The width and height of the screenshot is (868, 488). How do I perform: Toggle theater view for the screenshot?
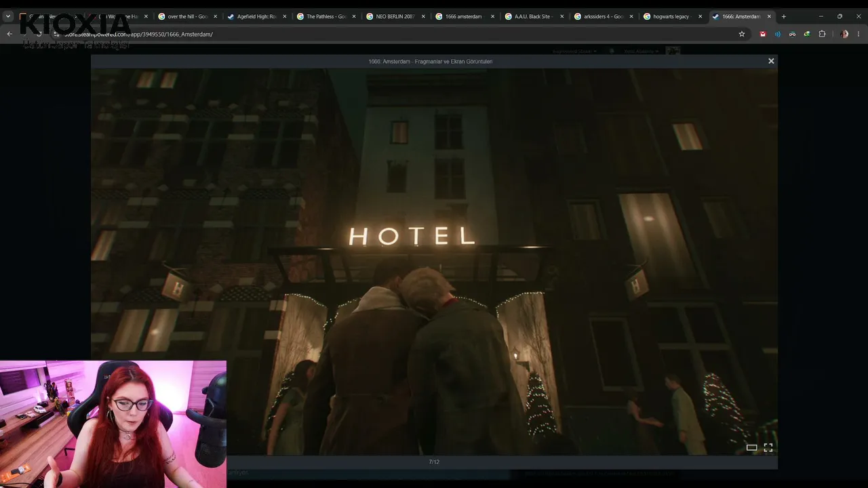point(751,447)
